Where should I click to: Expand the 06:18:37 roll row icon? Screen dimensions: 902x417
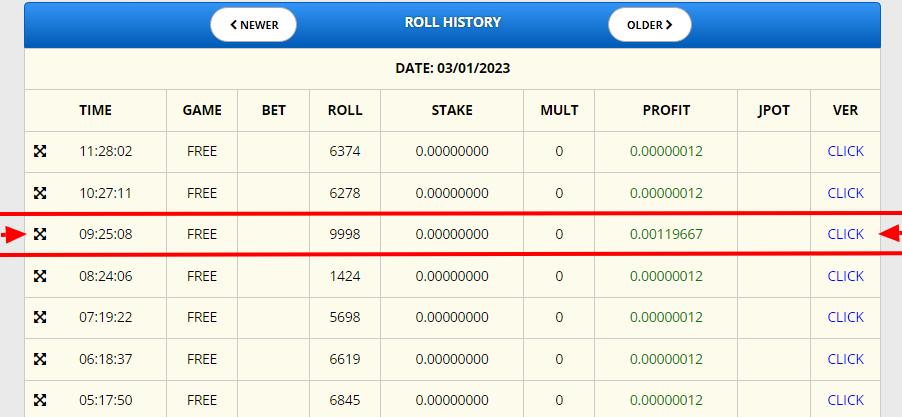(40, 359)
